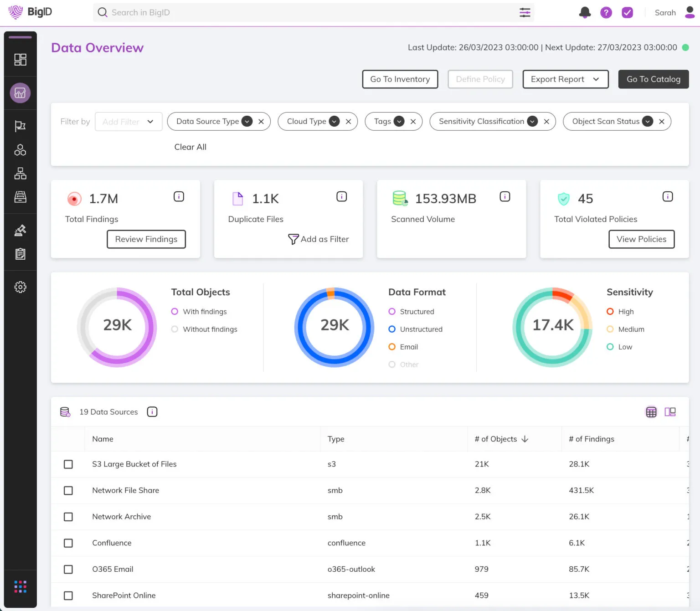This screenshot has height=611, width=700.
Task: Click the split panel view icon
Action: coord(670,412)
